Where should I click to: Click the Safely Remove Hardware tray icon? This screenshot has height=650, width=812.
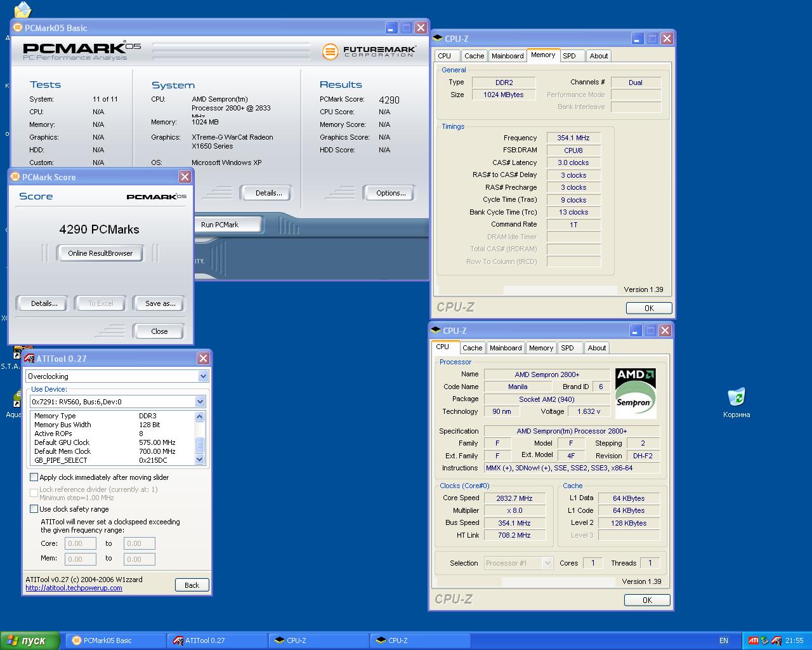tap(765, 640)
